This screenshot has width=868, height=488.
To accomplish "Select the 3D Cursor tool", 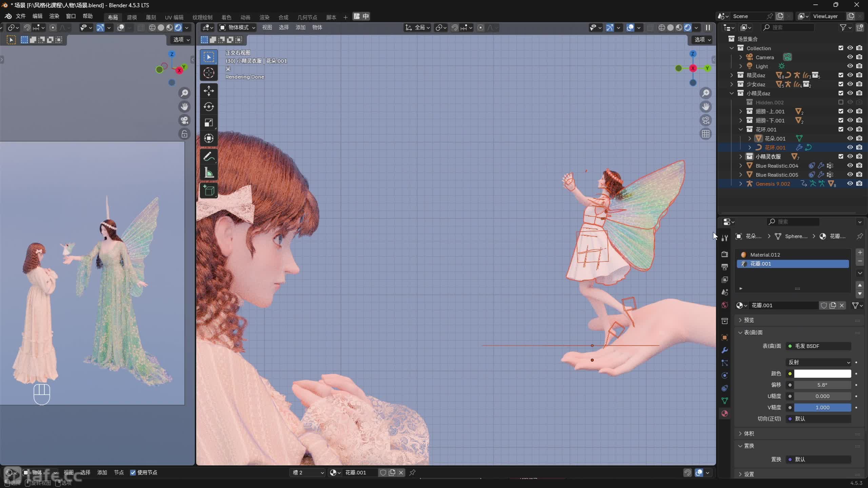I will 209,73.
